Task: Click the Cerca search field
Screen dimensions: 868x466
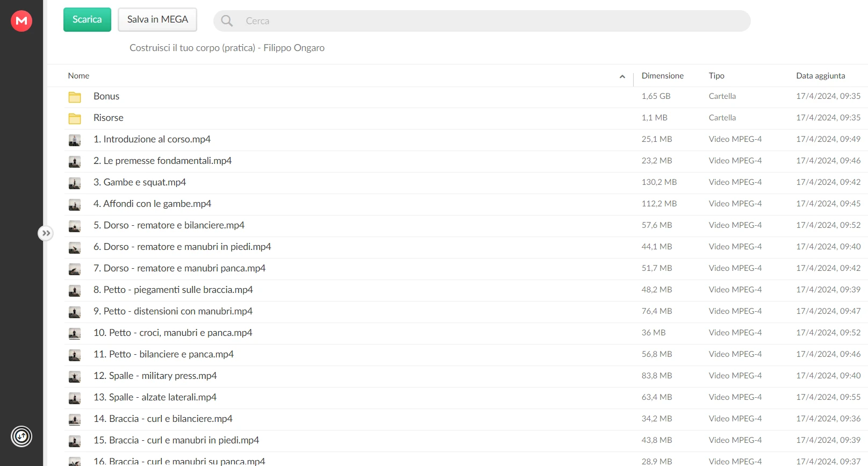Action: [x=482, y=21]
